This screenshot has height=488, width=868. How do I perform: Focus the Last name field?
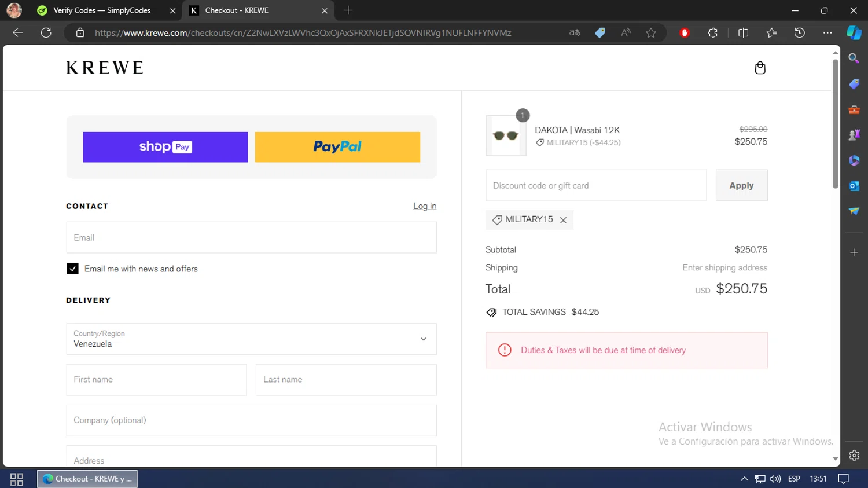click(x=346, y=380)
